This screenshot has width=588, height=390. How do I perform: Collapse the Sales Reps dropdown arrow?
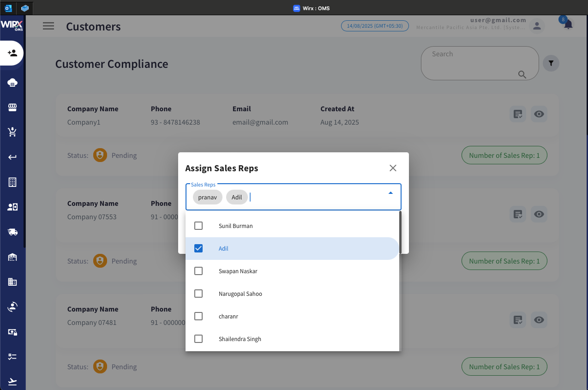pos(390,193)
